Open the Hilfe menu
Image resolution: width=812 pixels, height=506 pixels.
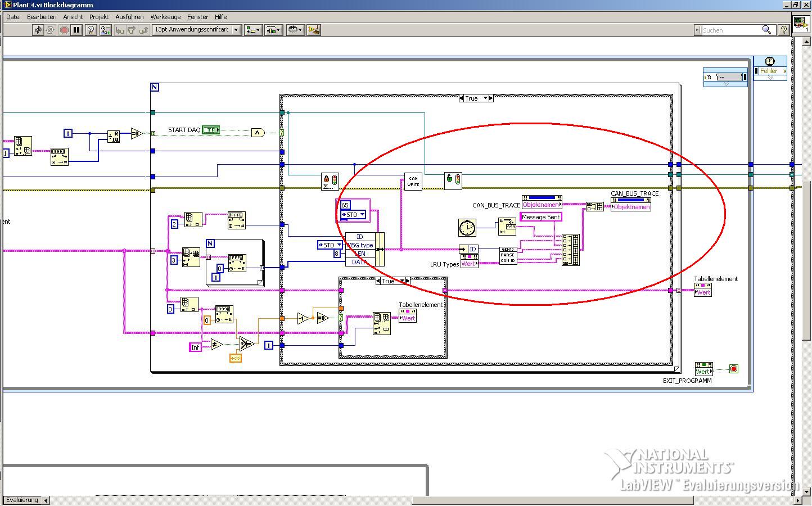(221, 17)
